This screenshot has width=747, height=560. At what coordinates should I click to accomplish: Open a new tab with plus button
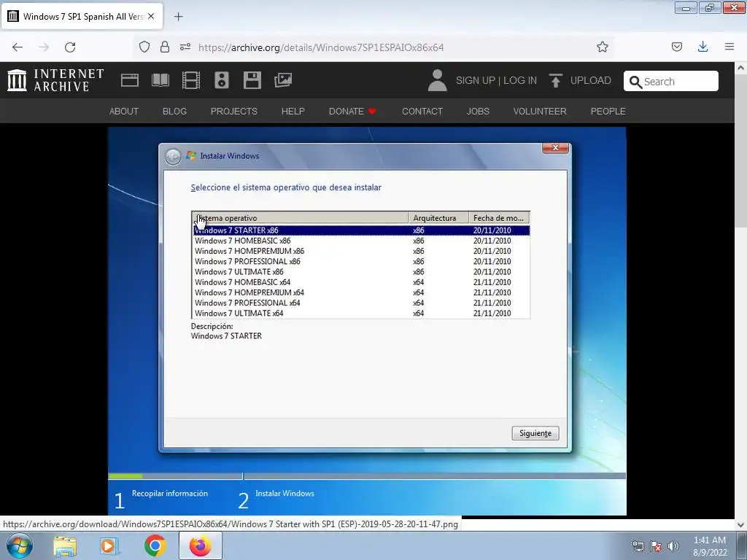click(178, 17)
